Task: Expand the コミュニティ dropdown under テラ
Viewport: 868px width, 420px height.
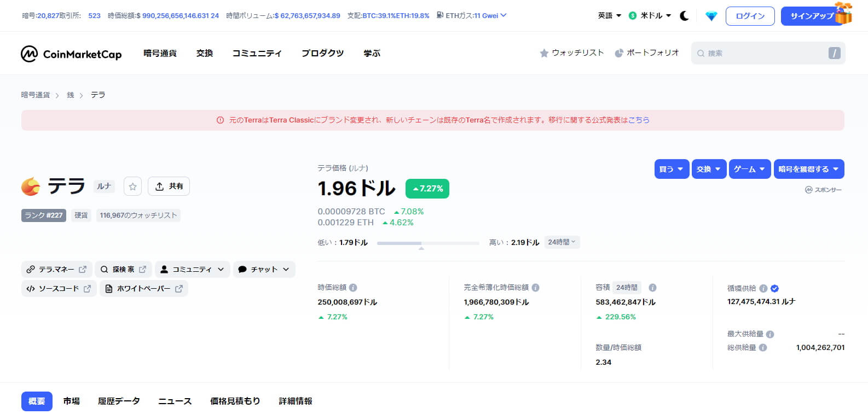Action: (x=193, y=269)
